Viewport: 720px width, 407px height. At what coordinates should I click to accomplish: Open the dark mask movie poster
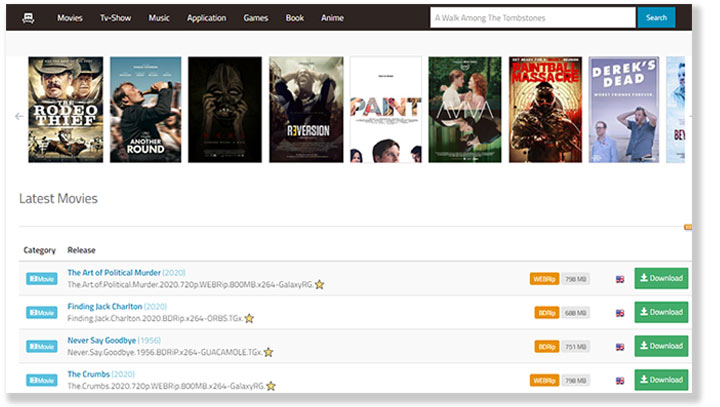[x=225, y=109]
